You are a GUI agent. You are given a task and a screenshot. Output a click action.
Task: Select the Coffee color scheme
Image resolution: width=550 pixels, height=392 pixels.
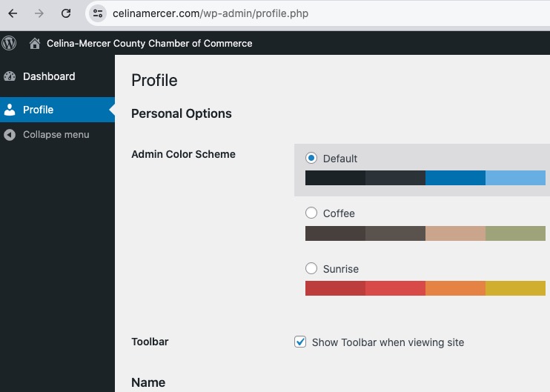[311, 213]
